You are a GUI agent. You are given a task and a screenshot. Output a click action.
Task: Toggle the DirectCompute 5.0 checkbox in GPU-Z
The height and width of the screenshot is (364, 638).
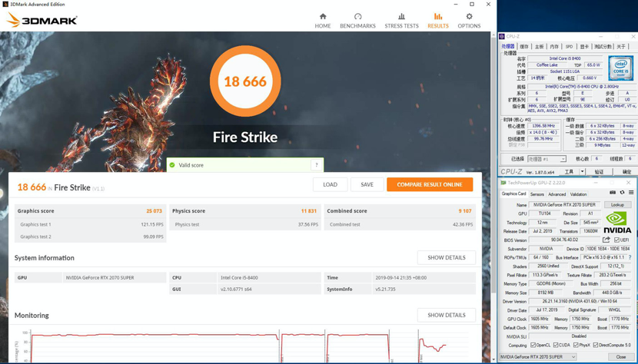pos(596,346)
